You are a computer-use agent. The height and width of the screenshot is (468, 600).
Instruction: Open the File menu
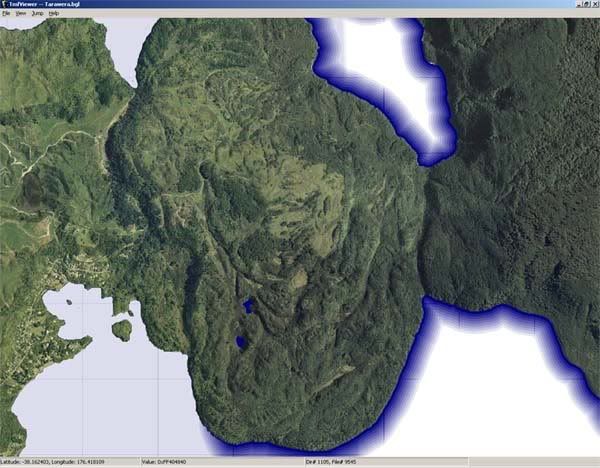[x=6, y=14]
